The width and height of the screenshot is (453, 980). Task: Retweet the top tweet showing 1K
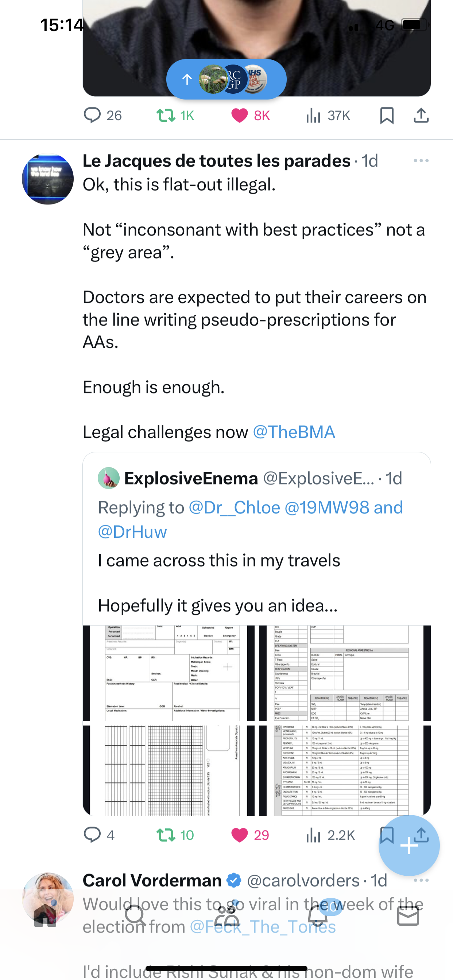coord(175,115)
